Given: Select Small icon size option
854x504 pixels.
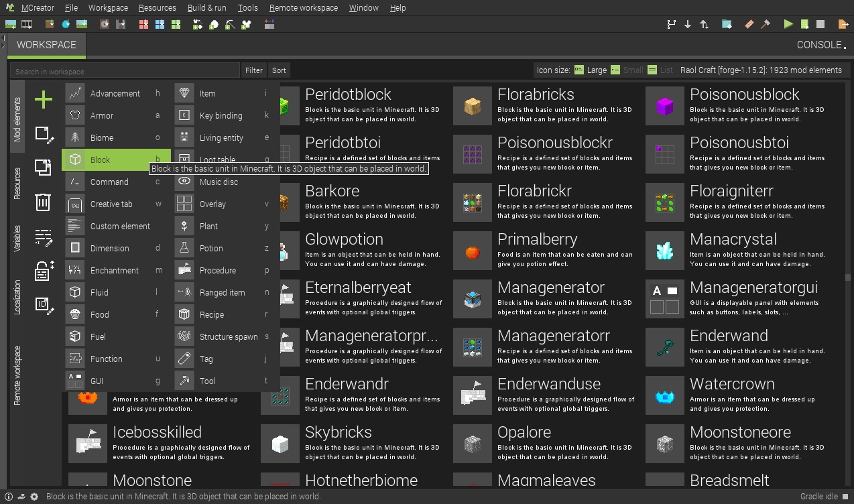Looking at the screenshot, I should pos(627,70).
